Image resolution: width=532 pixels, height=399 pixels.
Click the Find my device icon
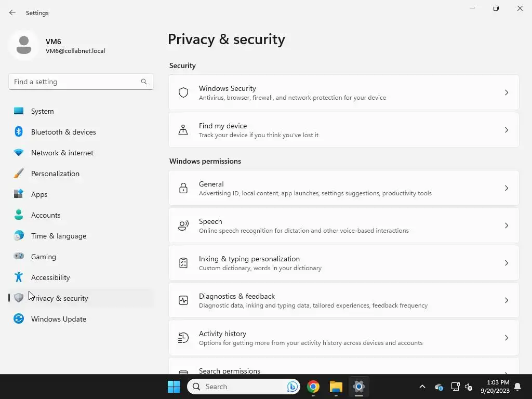pyautogui.click(x=183, y=130)
